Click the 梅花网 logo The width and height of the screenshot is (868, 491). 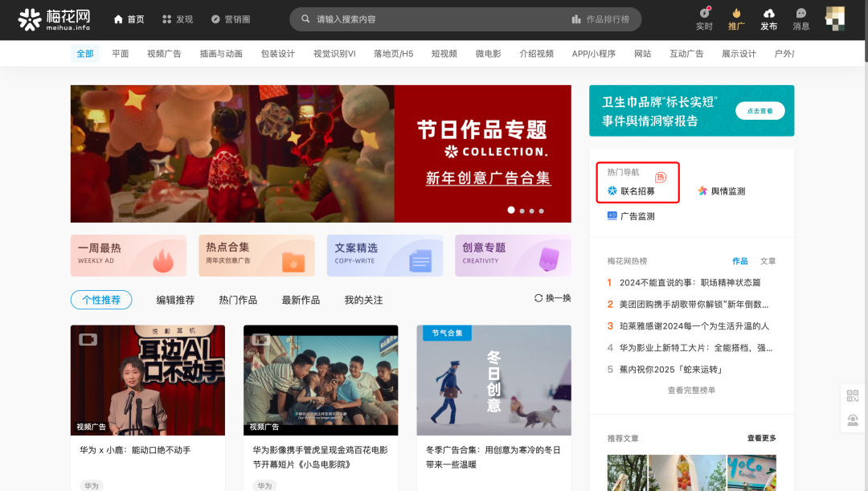[x=54, y=19]
